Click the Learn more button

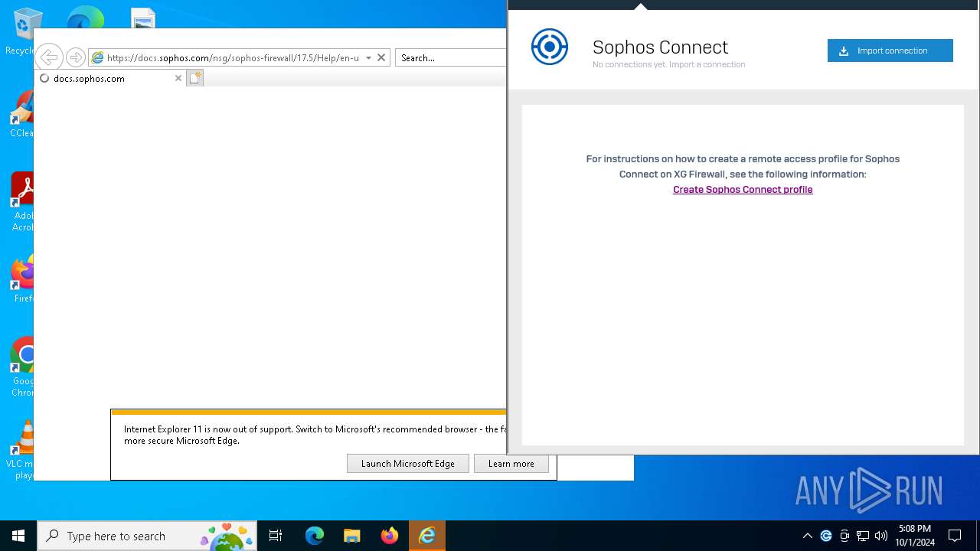pyautogui.click(x=511, y=463)
